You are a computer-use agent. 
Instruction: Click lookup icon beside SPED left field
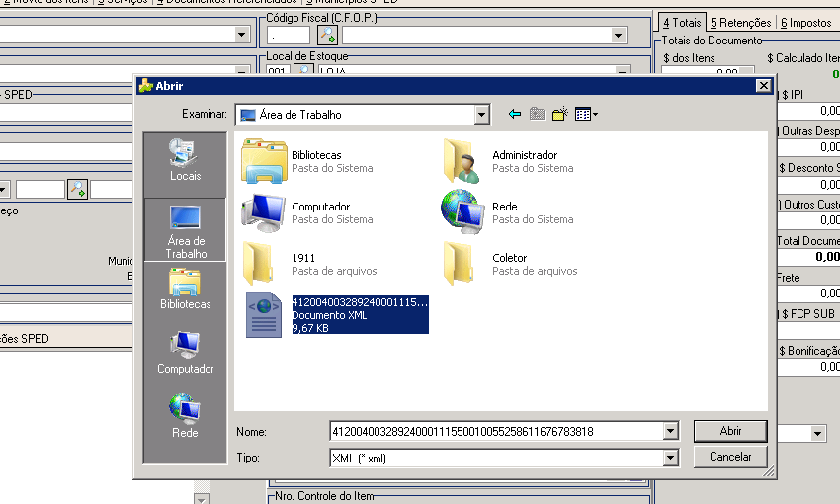(x=78, y=189)
